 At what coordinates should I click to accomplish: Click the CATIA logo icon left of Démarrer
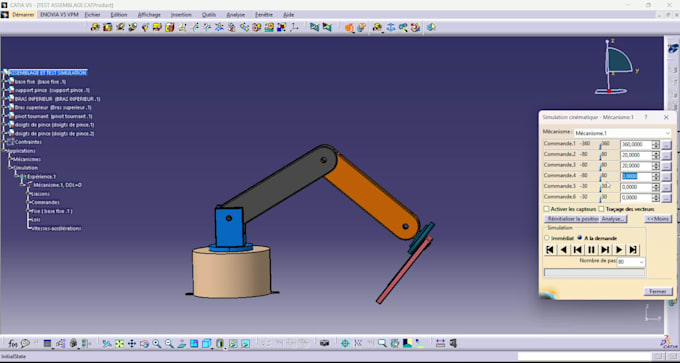[x=5, y=15]
